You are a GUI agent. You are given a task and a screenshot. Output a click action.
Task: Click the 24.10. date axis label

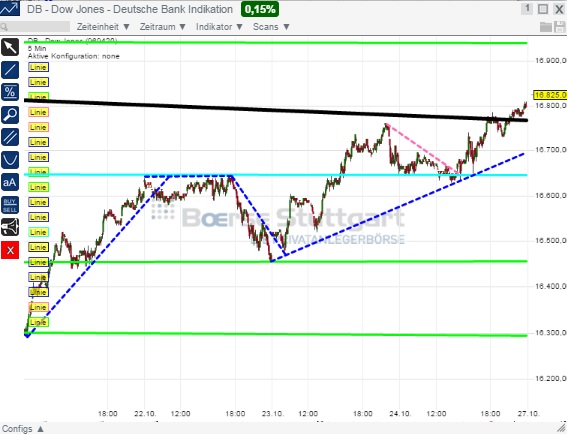point(400,413)
